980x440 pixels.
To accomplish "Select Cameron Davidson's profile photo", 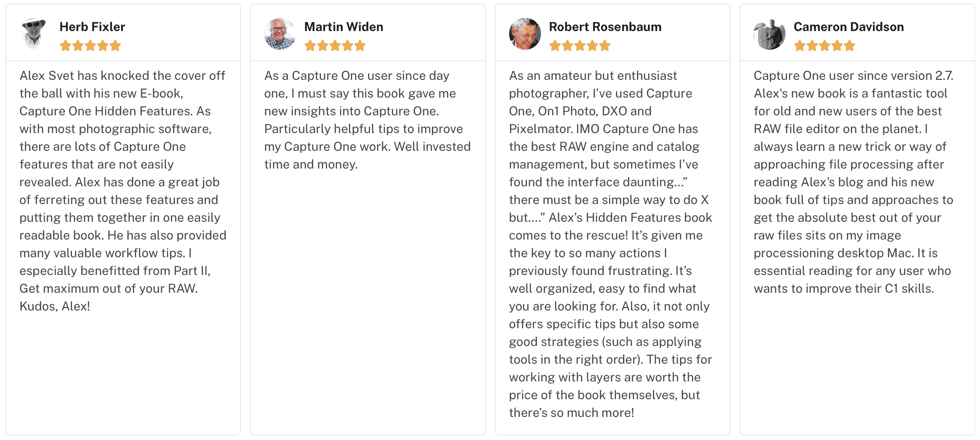I will pos(770,34).
